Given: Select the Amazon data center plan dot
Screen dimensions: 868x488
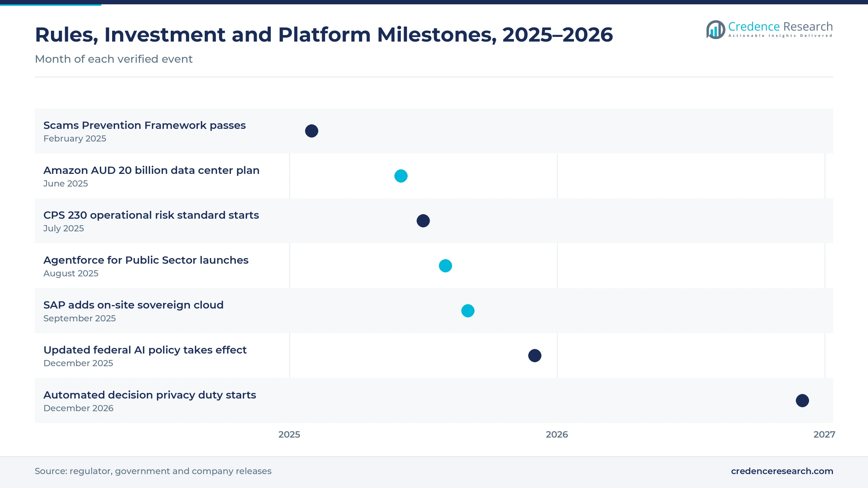Looking at the screenshot, I should (x=401, y=176).
